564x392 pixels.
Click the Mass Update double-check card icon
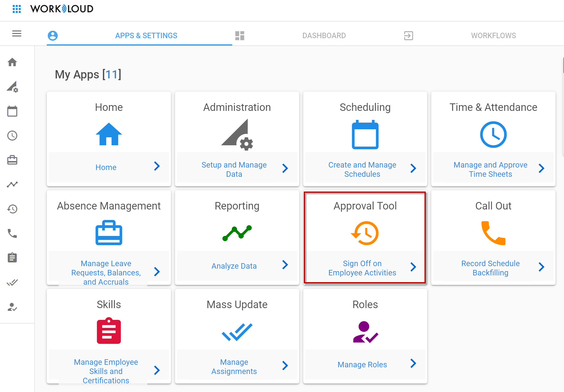[237, 332]
